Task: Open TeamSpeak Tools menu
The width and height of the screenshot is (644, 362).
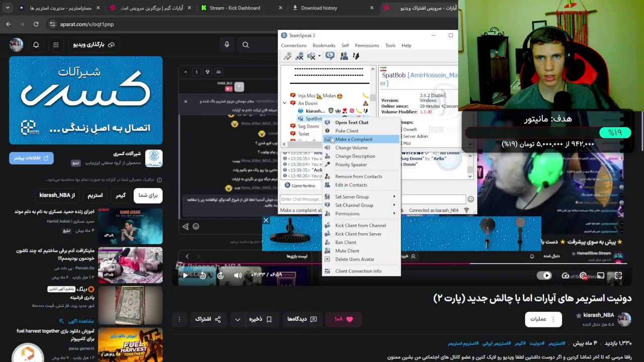Action: click(x=390, y=45)
